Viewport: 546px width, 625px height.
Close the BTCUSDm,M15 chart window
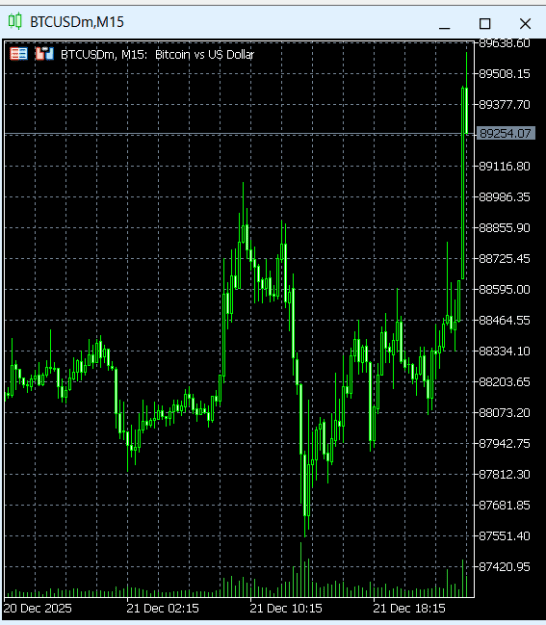click(x=525, y=24)
